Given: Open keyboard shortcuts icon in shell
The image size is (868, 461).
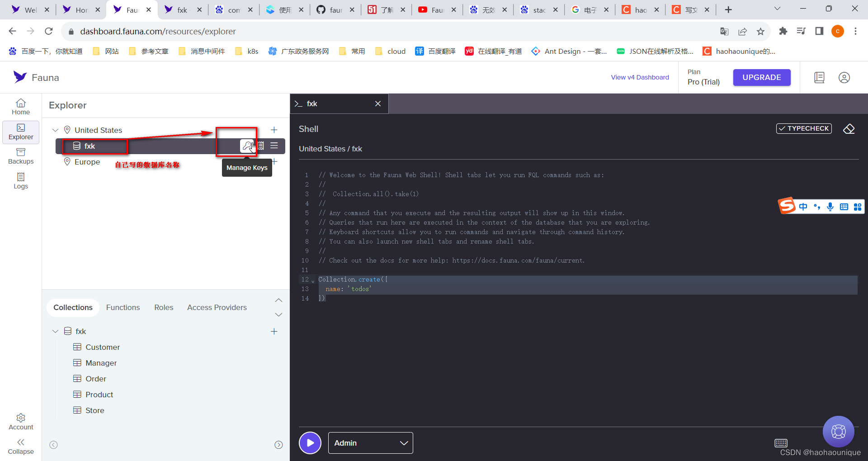Looking at the screenshot, I should [x=781, y=443].
